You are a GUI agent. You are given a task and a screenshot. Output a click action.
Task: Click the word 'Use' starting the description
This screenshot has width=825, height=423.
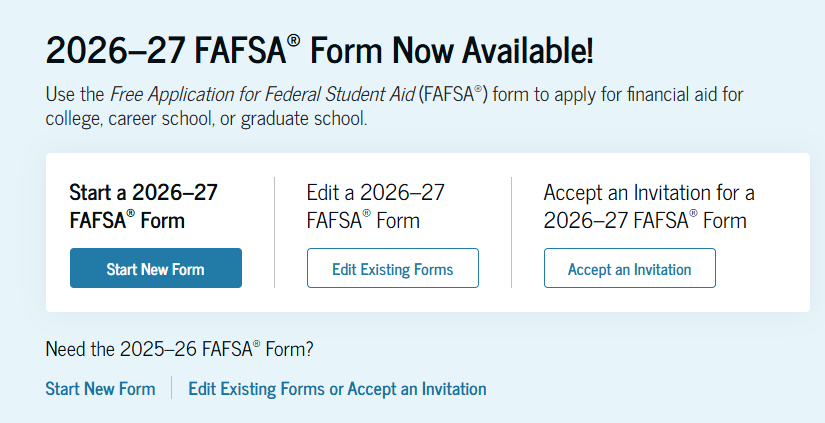click(x=60, y=95)
